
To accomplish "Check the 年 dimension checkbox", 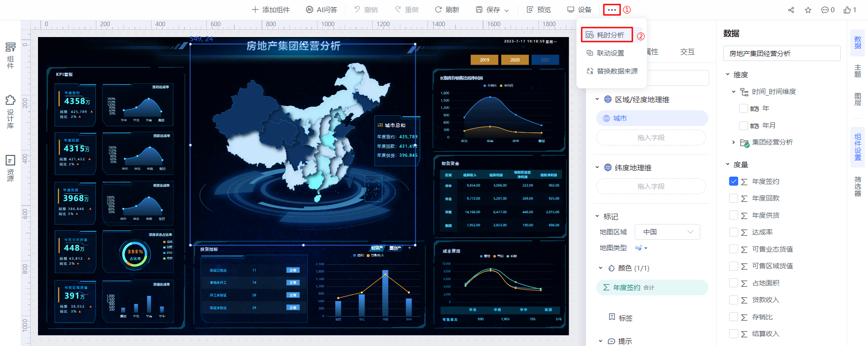I will pyautogui.click(x=743, y=108).
